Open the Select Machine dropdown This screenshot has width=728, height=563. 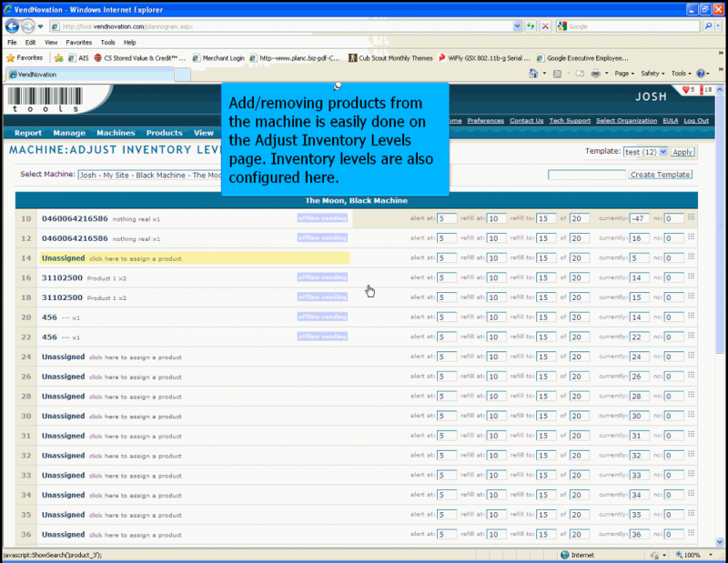pos(150,175)
